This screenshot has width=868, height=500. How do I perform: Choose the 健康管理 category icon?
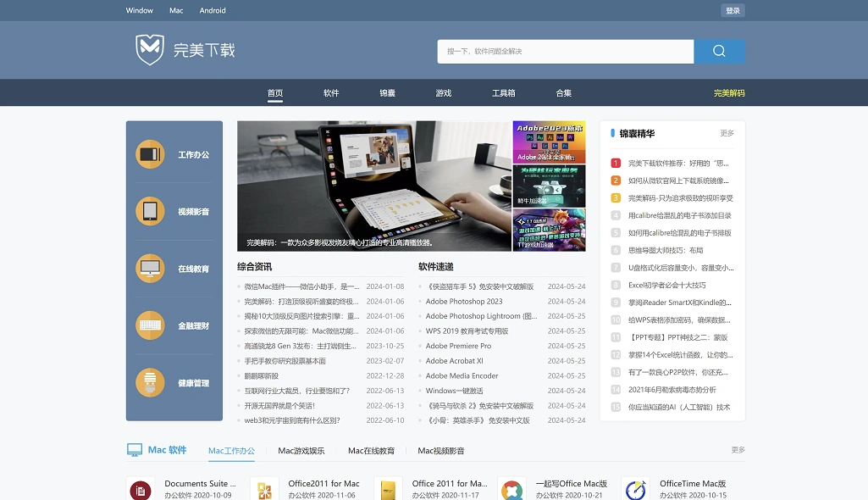coord(150,383)
